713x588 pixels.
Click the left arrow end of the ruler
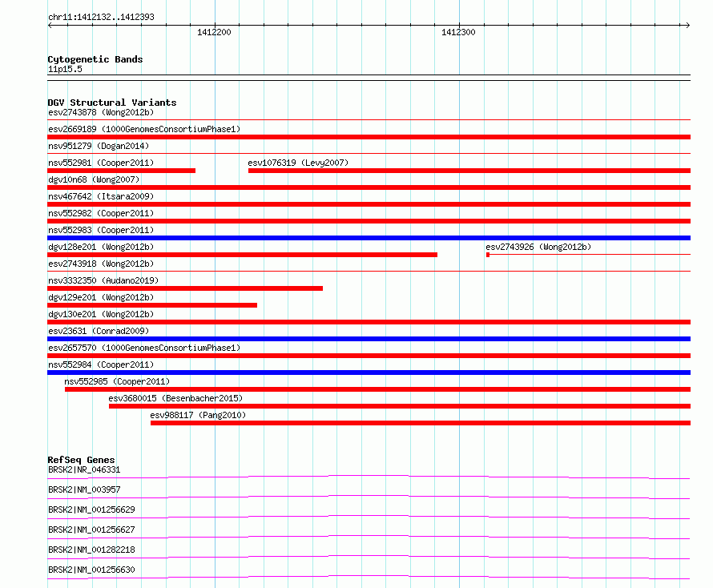click(x=50, y=25)
